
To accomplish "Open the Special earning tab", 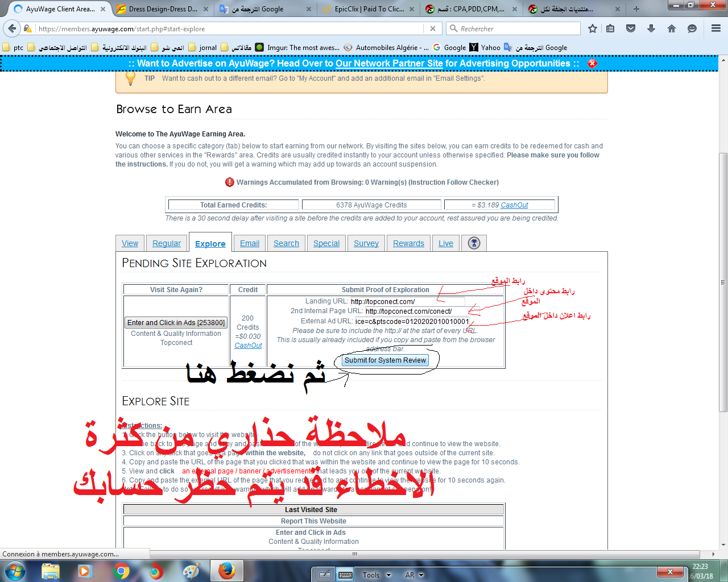I will (326, 243).
